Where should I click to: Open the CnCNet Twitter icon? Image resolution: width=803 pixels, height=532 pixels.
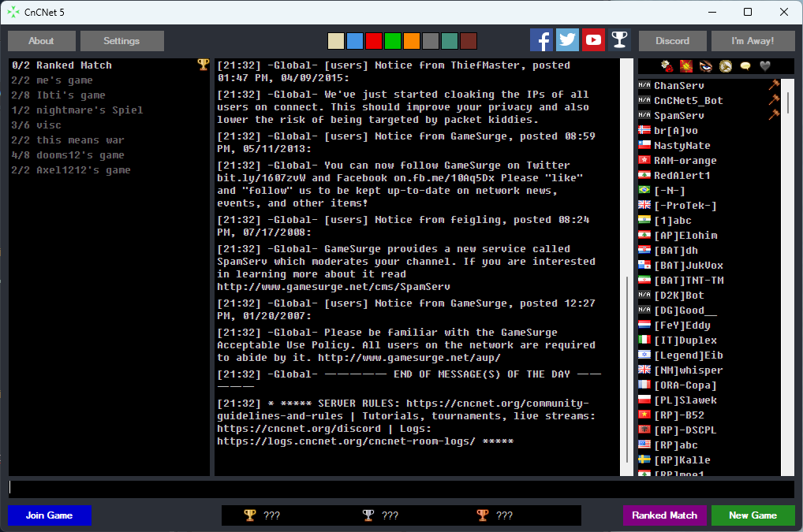[x=567, y=40]
